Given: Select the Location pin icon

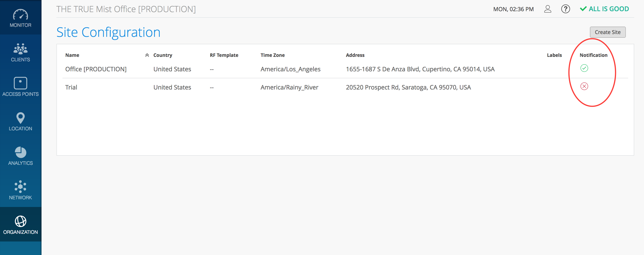Looking at the screenshot, I should pyautogui.click(x=20, y=118).
